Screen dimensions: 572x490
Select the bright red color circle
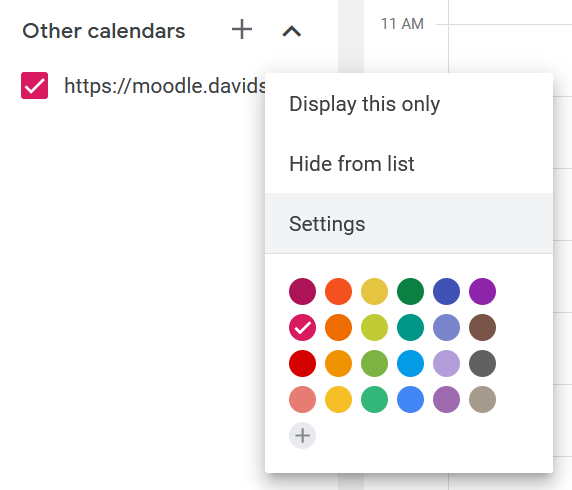[x=302, y=363]
